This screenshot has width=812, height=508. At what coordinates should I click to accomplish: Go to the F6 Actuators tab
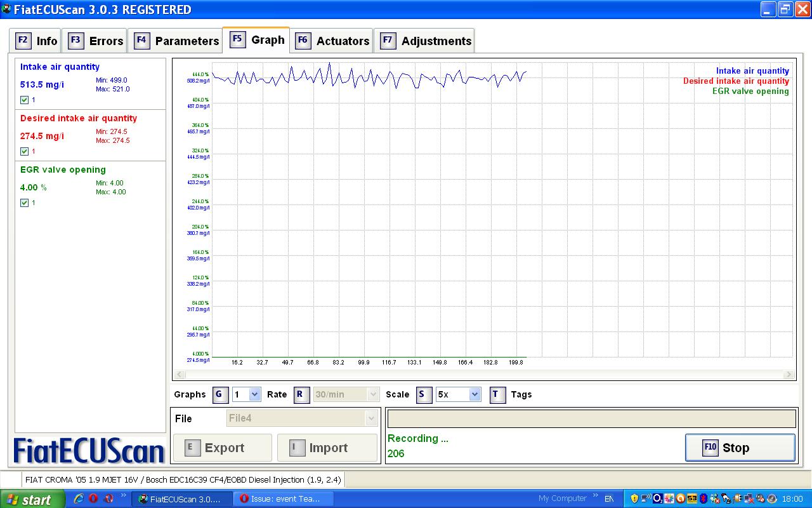point(332,41)
